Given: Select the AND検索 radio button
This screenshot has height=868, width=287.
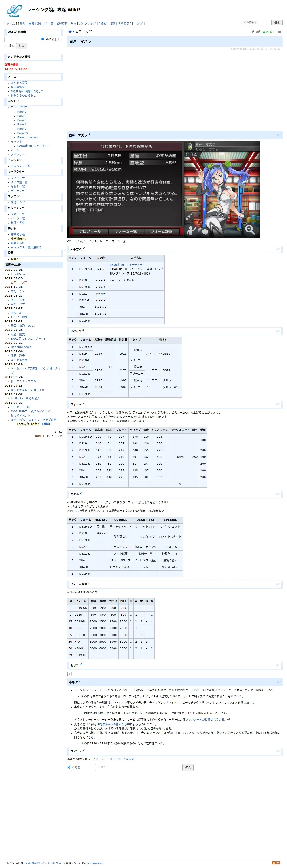Looking at the screenshot, I should [x=43, y=39].
